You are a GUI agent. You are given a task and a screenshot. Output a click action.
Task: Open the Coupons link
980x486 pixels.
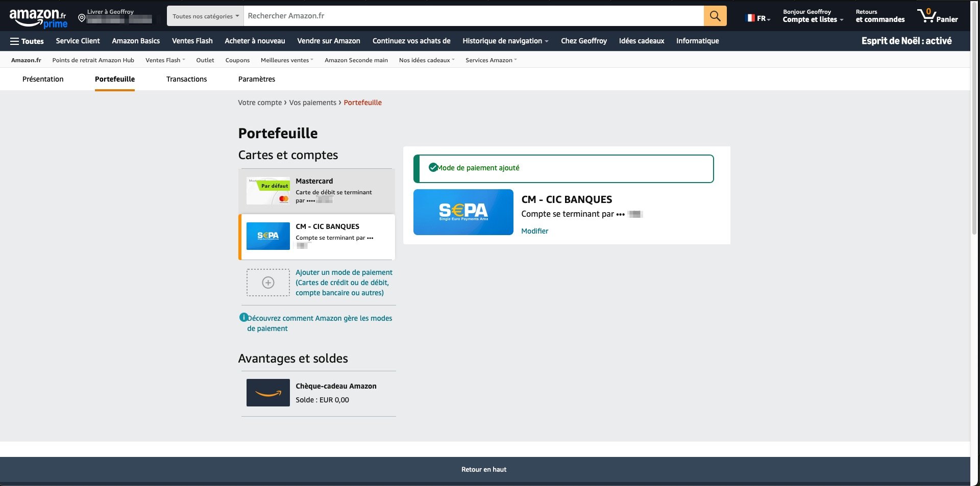pyautogui.click(x=237, y=60)
